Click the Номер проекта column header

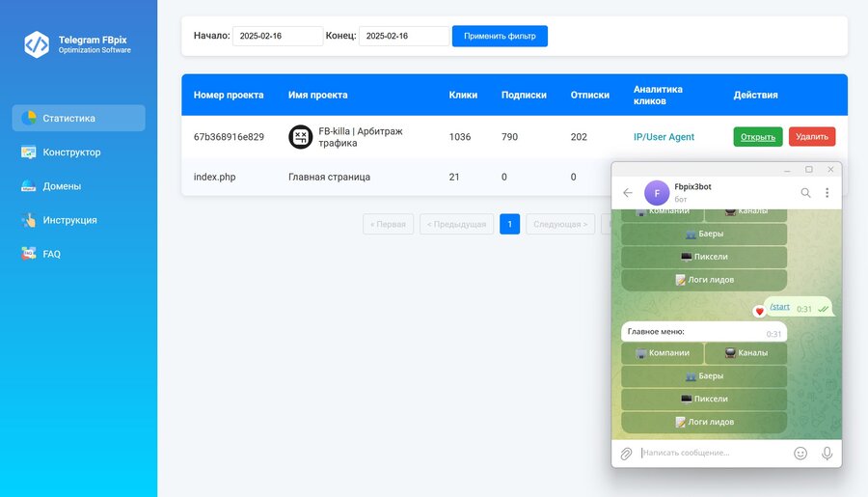point(229,95)
